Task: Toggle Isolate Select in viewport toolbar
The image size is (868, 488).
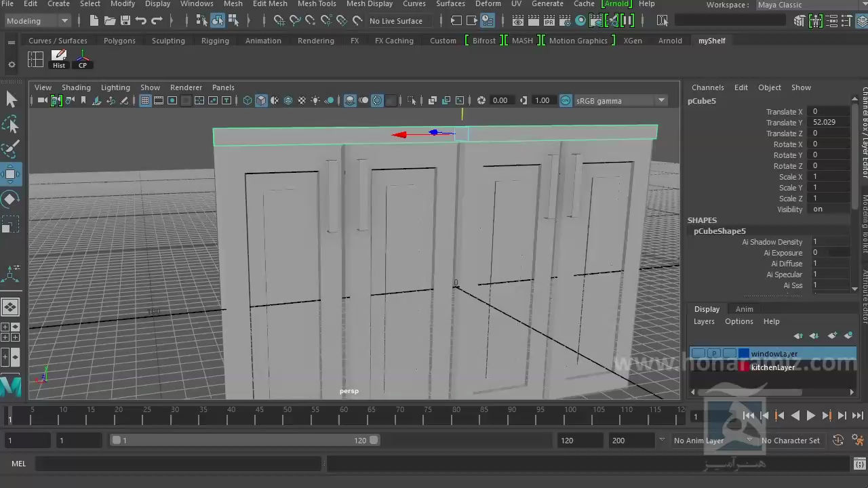Action: point(411,100)
